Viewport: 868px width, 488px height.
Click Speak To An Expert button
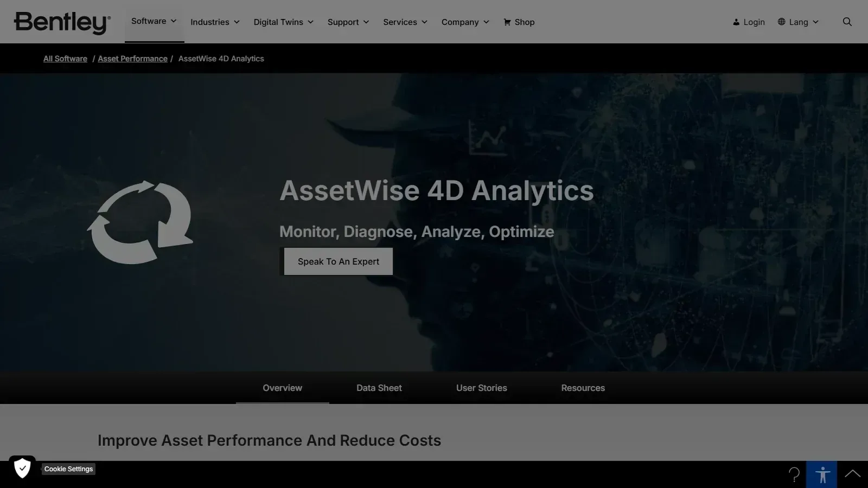coord(339,261)
